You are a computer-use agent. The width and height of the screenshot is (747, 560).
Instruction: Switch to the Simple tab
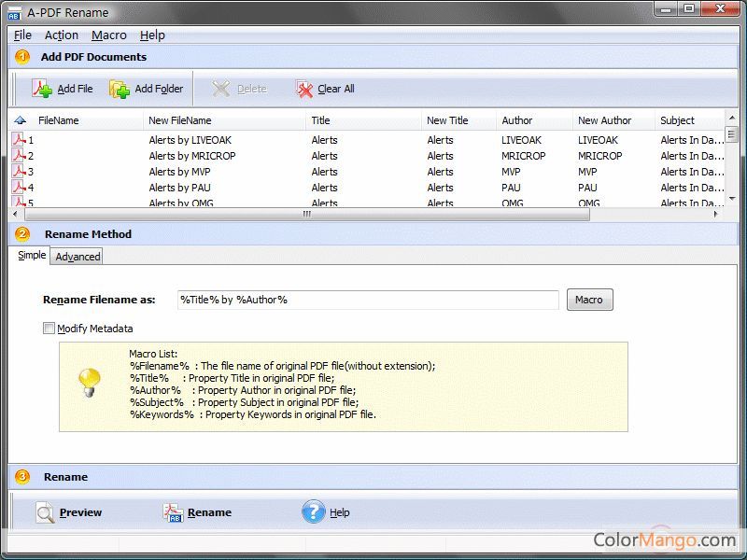tap(32, 255)
